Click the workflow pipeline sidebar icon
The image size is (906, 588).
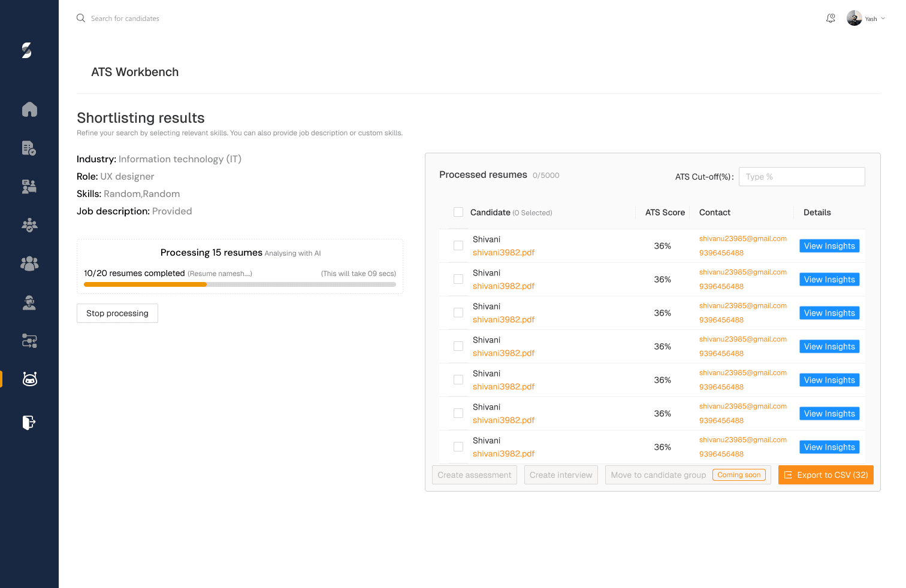coord(29,341)
